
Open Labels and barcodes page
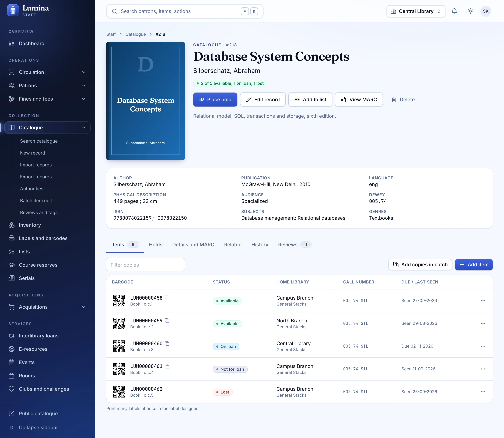coord(47,238)
